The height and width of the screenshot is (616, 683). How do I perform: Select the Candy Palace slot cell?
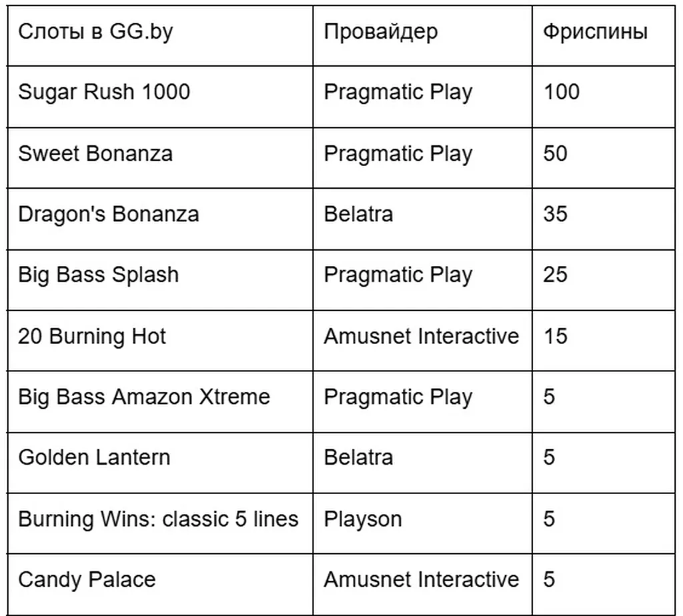click(87, 579)
